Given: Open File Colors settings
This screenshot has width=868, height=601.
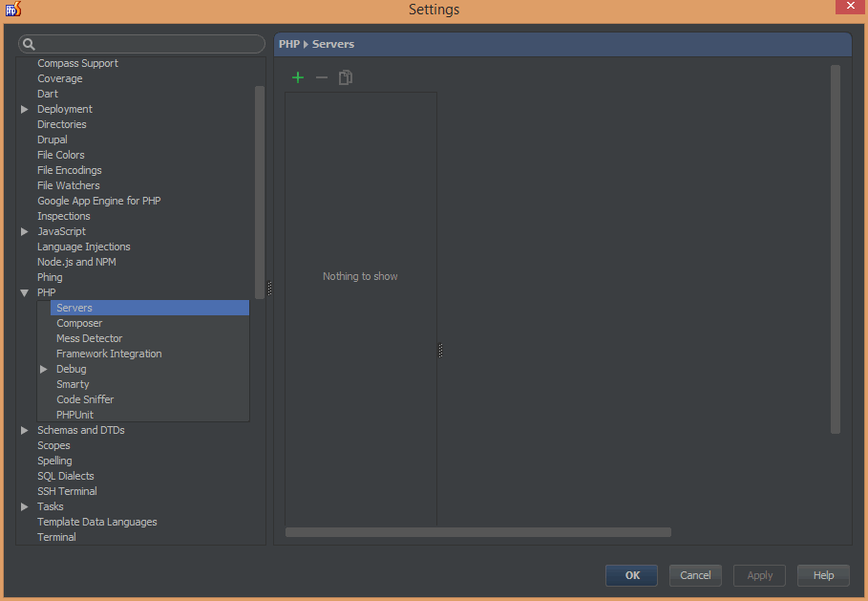Looking at the screenshot, I should 61,155.
